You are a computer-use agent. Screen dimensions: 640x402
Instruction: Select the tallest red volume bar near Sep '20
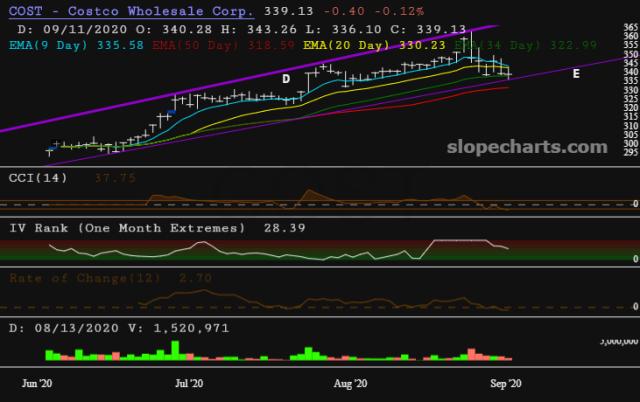(x=471, y=354)
